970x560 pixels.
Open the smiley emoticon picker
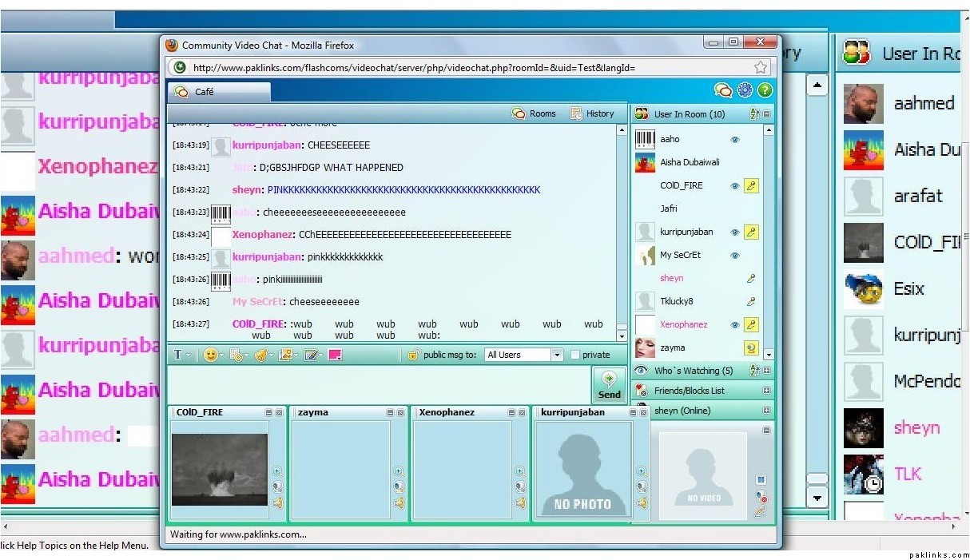point(210,355)
